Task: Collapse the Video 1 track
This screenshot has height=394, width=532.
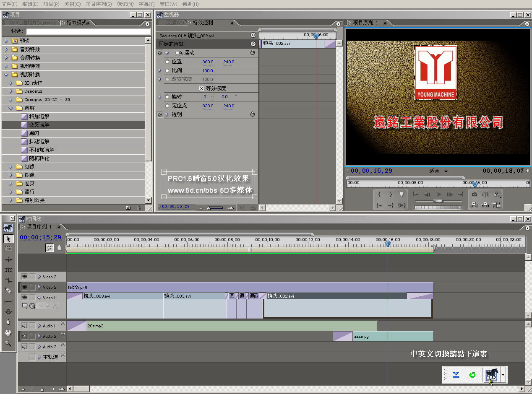Action: [39, 298]
